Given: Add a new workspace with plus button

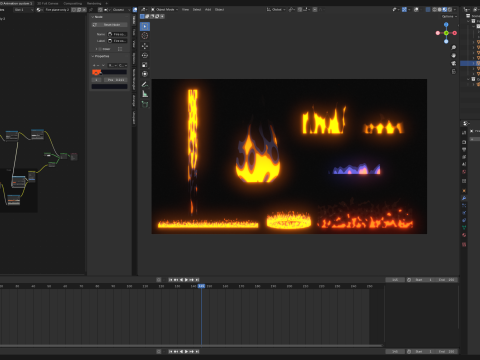Looking at the screenshot, I should (107, 3).
